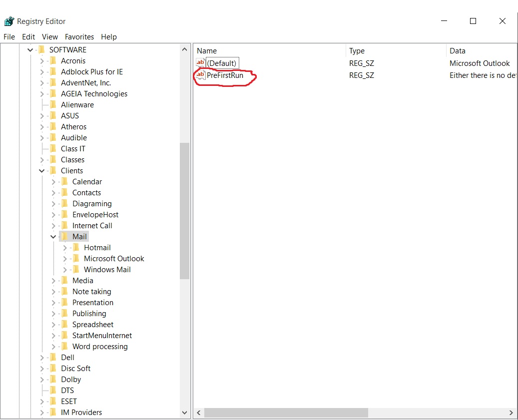Collapse the Mail key
Viewport: 518px width, 420px height.
(x=53, y=236)
